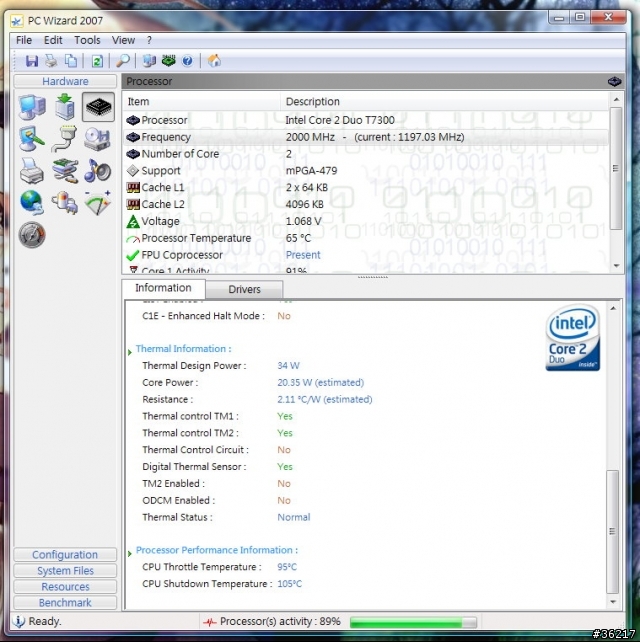Click the processor list scroll up arrow
640x642 pixels.
(x=616, y=99)
